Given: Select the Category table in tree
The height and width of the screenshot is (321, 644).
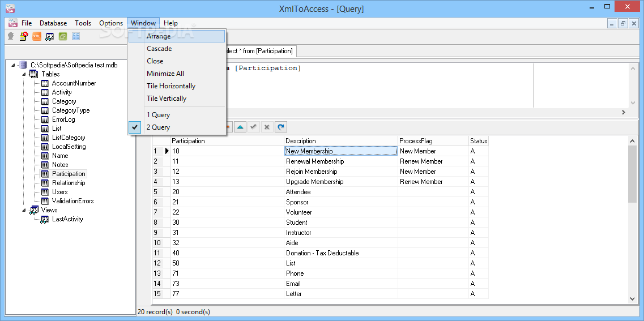Looking at the screenshot, I should (63, 101).
